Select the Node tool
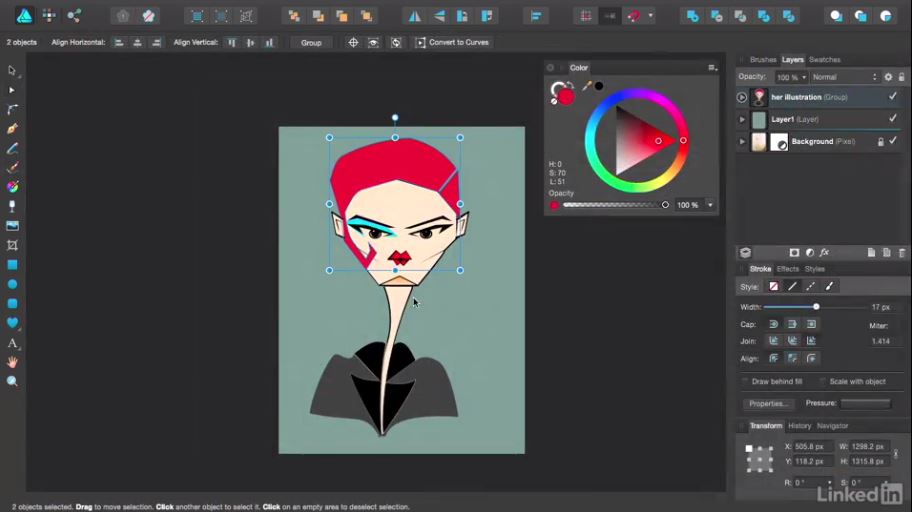912x512 pixels. coord(12,90)
